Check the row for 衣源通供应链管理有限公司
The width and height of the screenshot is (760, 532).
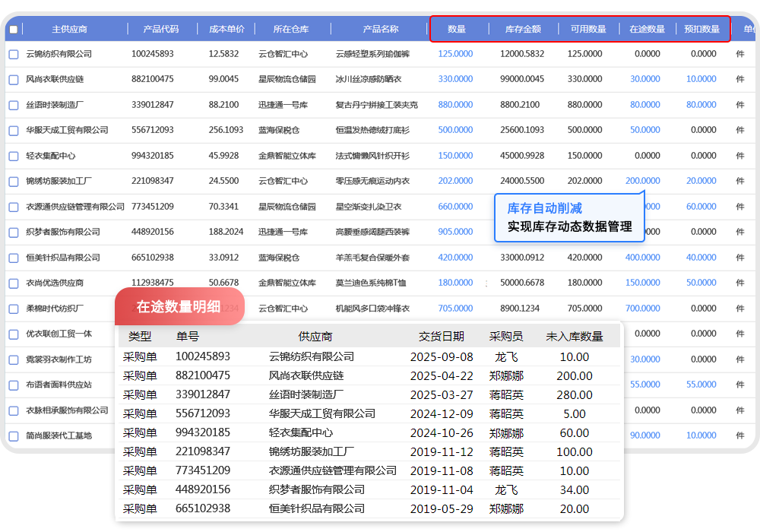tap(14, 207)
